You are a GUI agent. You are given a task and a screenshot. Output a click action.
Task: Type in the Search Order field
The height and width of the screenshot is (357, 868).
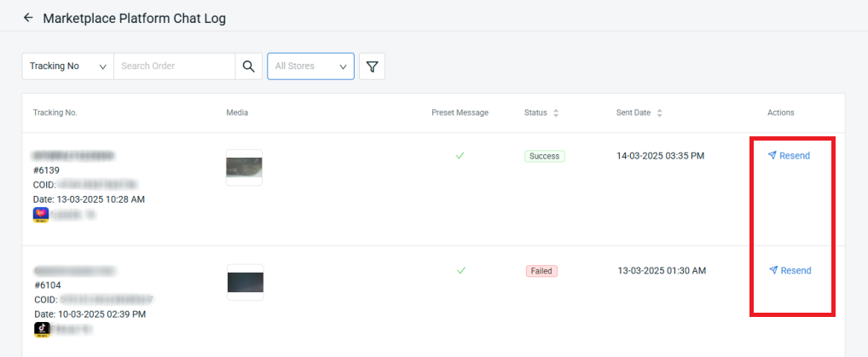(174, 66)
